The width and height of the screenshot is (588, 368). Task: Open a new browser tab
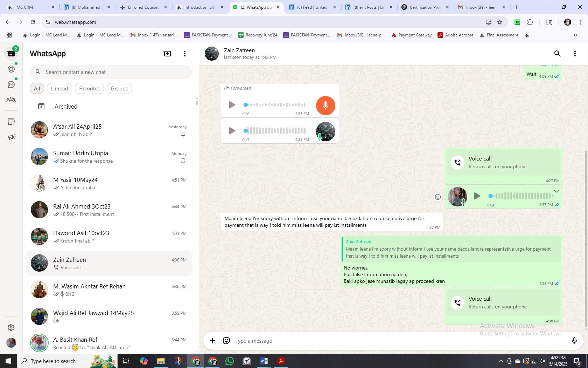pos(516,7)
